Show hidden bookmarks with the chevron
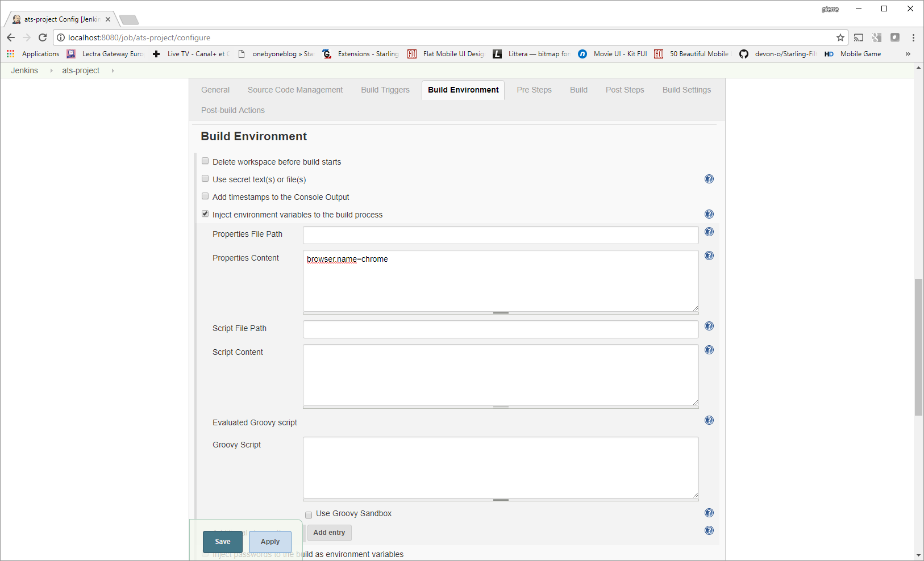The image size is (924, 561). click(x=908, y=54)
